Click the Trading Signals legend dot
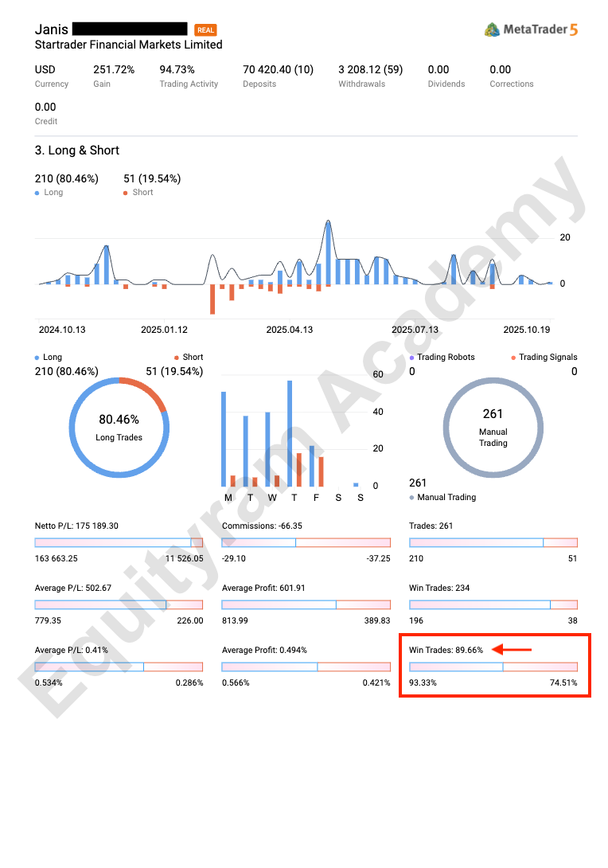 pos(514,358)
